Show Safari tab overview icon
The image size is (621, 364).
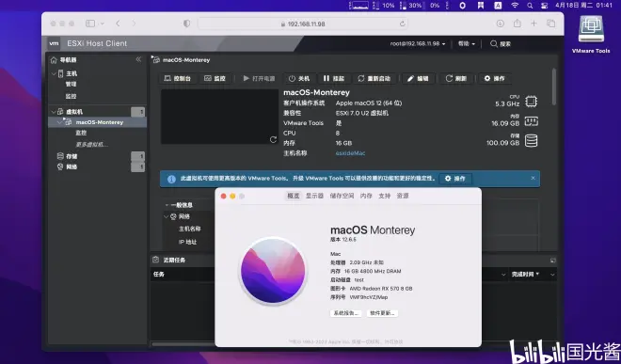(550, 24)
